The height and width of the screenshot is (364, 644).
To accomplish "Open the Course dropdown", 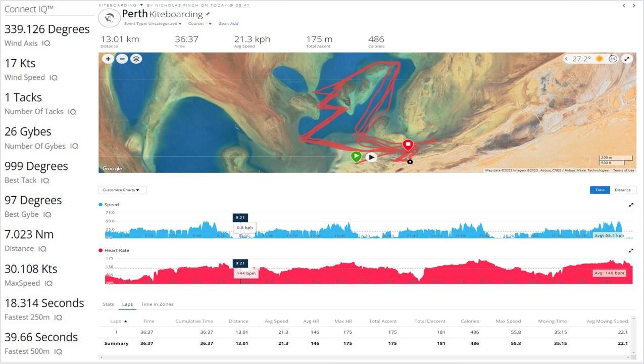I will tap(200, 24).
